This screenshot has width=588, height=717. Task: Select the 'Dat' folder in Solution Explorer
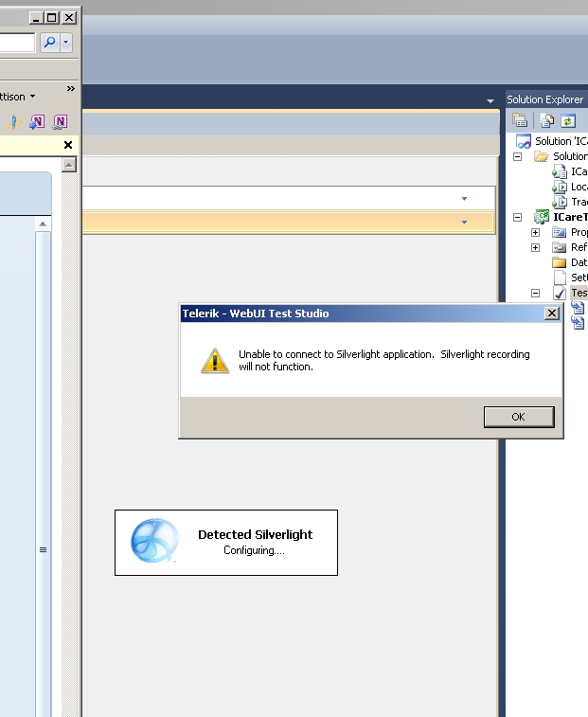(x=579, y=262)
